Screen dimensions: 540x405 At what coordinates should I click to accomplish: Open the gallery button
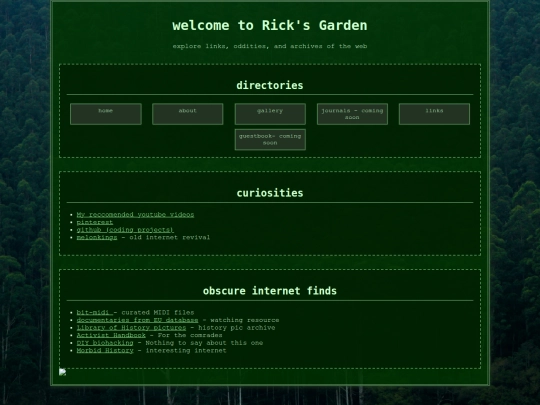pyautogui.click(x=270, y=114)
